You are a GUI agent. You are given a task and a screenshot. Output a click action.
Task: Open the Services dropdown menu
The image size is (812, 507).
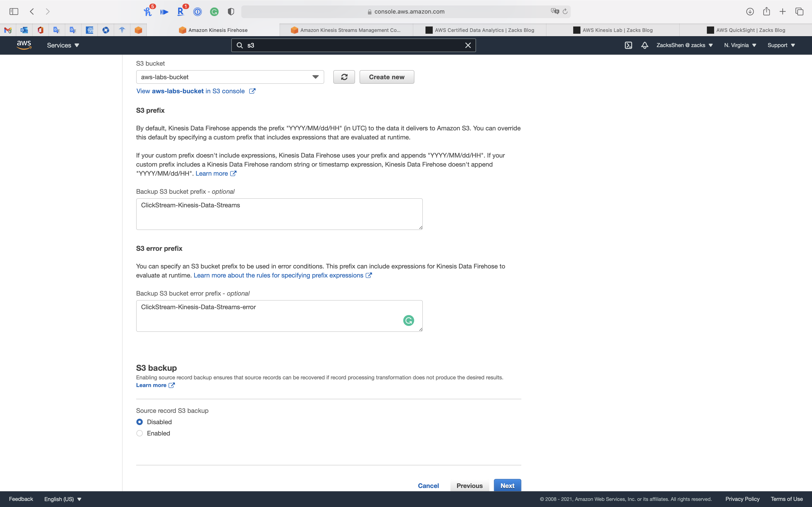63,45
